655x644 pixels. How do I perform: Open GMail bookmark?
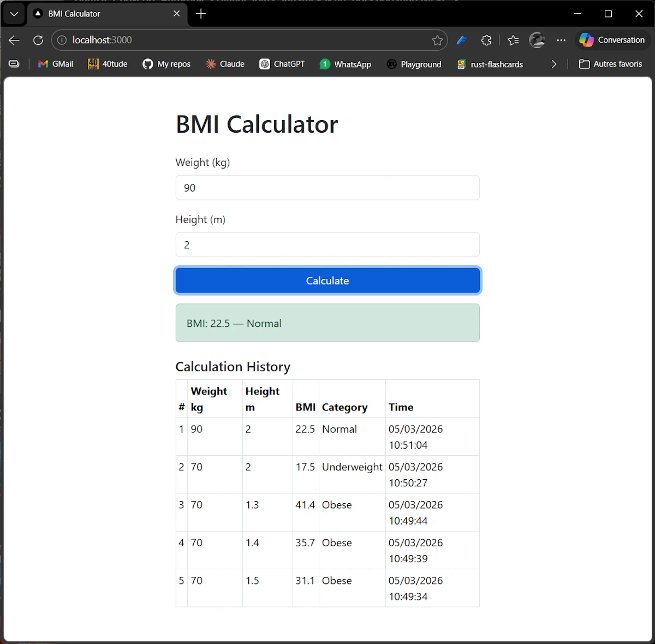coord(56,64)
